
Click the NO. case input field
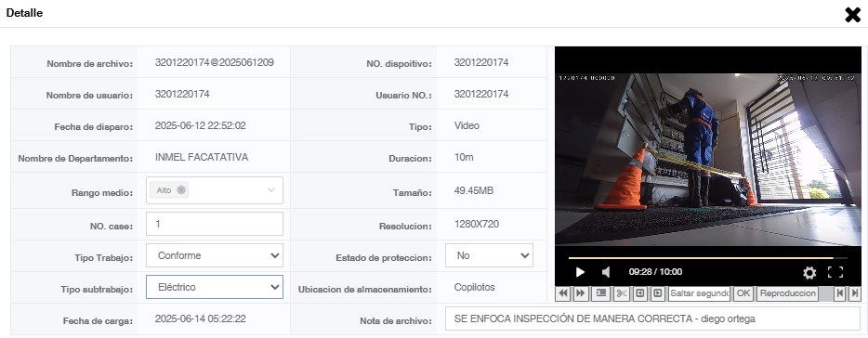(215, 224)
